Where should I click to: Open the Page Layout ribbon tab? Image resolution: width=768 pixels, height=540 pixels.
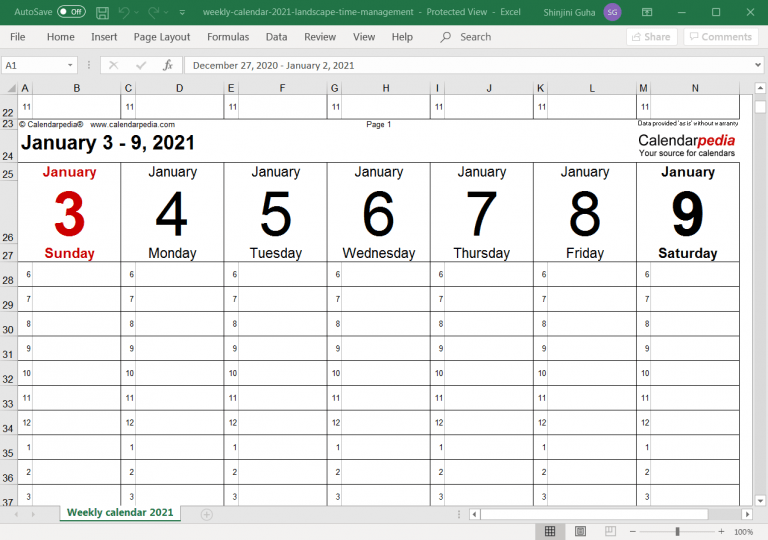click(162, 37)
